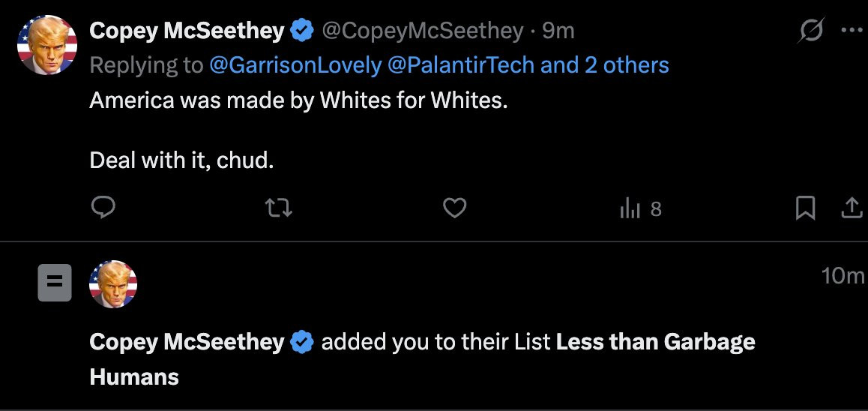Open tweet by clicking "Deal with it, chud." text
Image resolution: width=868 pixels, height=411 pixels.
click(x=181, y=160)
